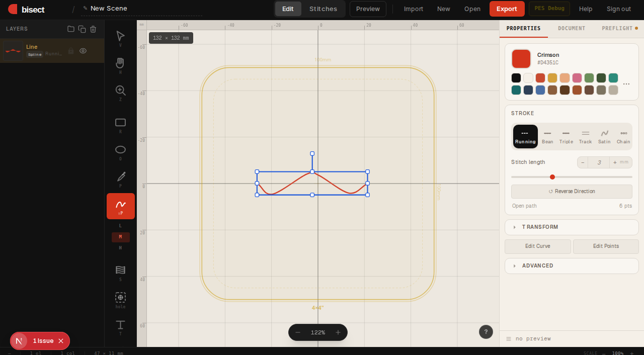Select Satin stitch type
Image resolution: width=644 pixels, height=355 pixels.
[604, 137]
